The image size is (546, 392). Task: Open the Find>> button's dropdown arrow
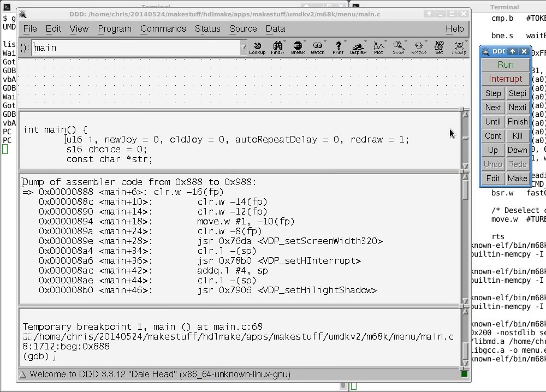[285, 42]
